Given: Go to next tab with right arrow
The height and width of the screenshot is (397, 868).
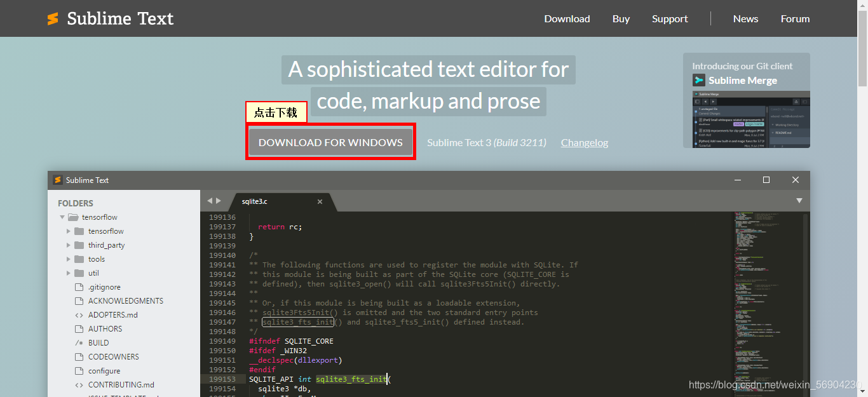Looking at the screenshot, I should (x=219, y=201).
